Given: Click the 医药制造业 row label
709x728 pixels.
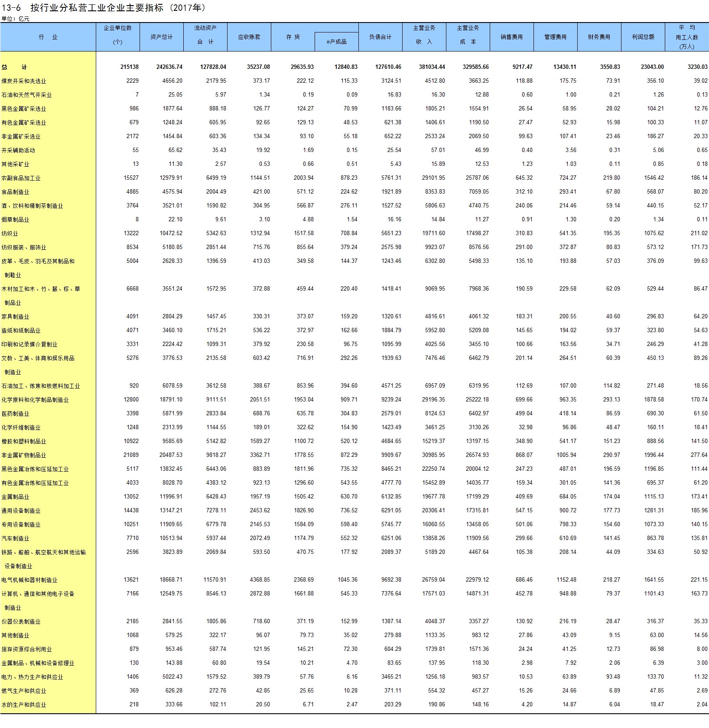Looking at the screenshot, I should coord(15,414).
